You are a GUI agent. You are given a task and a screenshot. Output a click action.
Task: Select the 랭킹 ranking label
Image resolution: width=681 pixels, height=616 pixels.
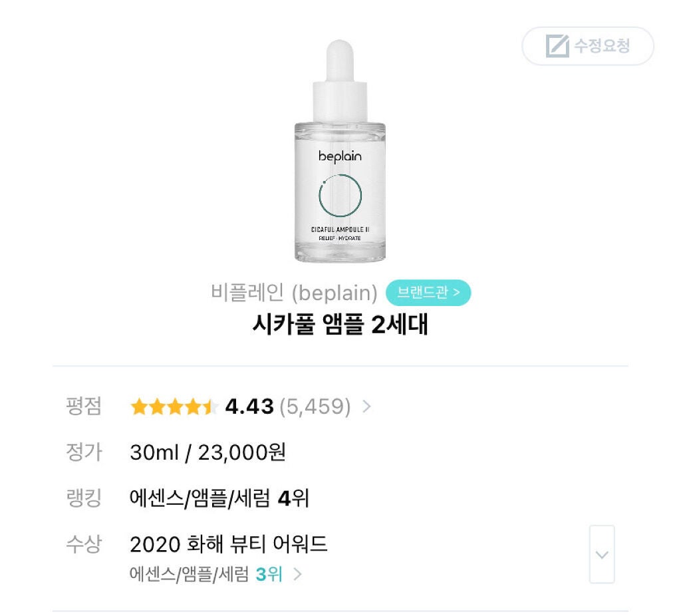tap(83, 498)
